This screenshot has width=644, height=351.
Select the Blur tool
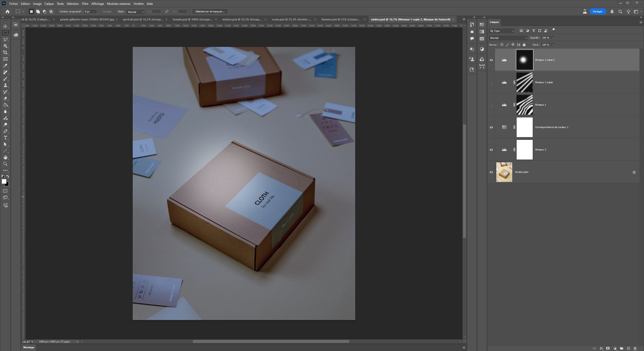click(x=5, y=112)
